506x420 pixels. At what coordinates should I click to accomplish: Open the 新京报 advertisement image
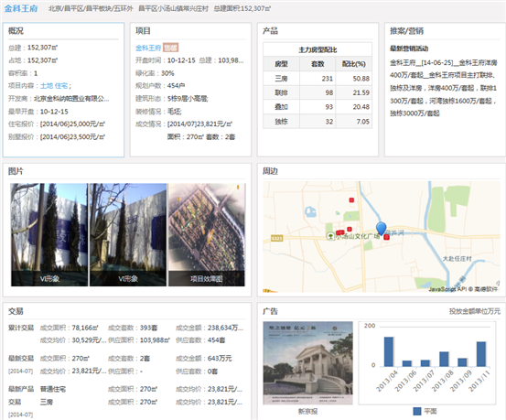point(307,363)
